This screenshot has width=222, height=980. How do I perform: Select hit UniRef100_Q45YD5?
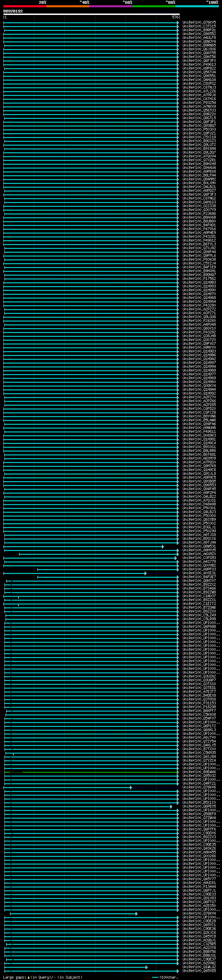[x=199, y=971]
